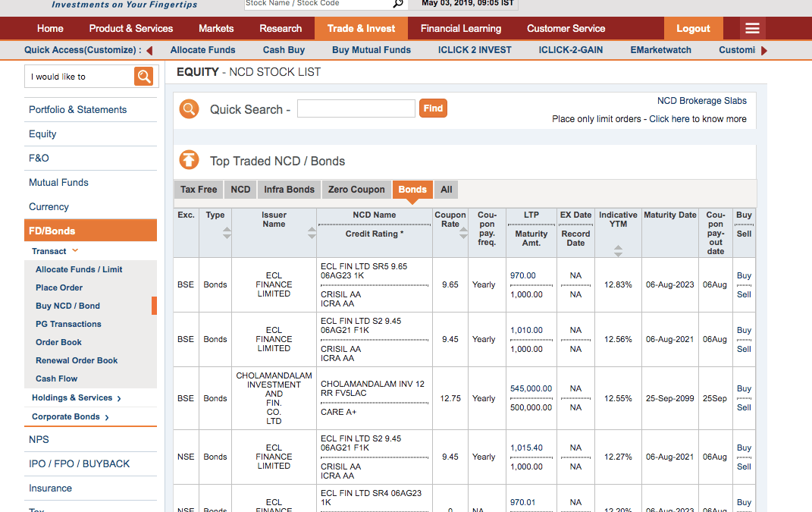This screenshot has width=812, height=512.
Task: Click the 'I would like to' input
Action: click(x=80, y=77)
